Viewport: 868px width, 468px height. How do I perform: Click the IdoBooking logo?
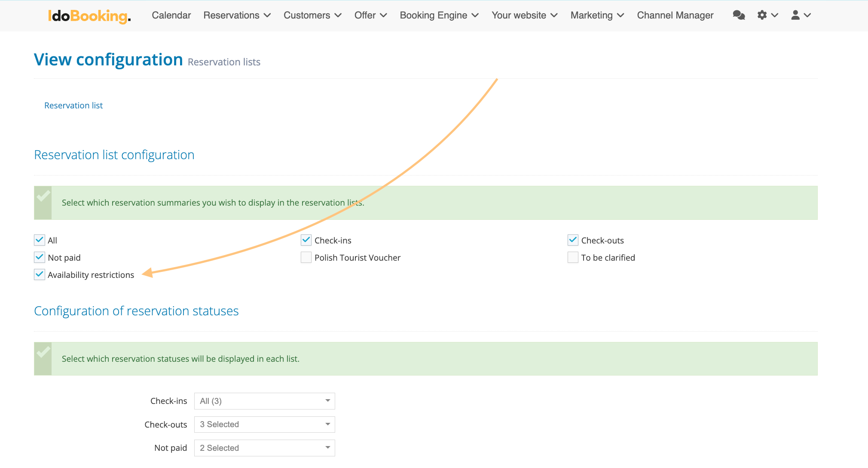tap(89, 16)
